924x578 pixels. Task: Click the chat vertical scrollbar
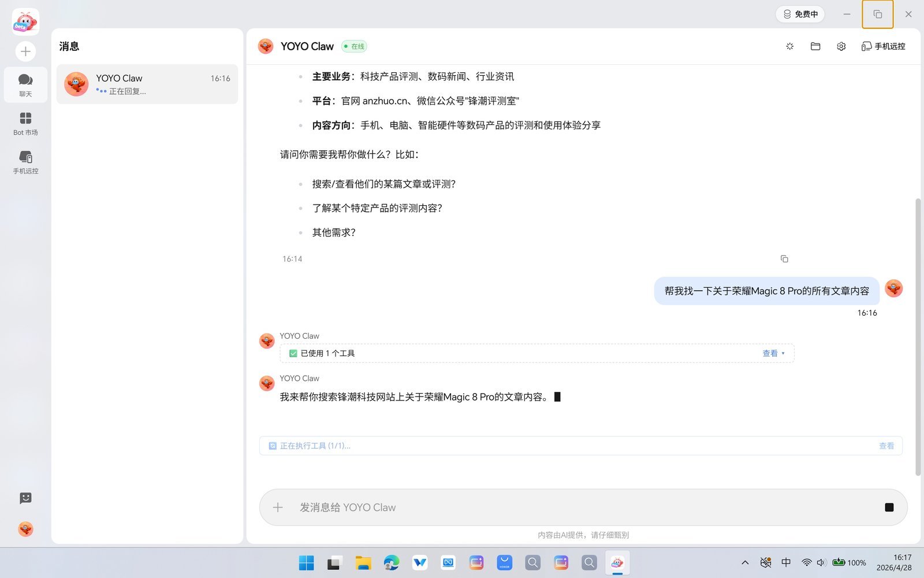click(918, 337)
